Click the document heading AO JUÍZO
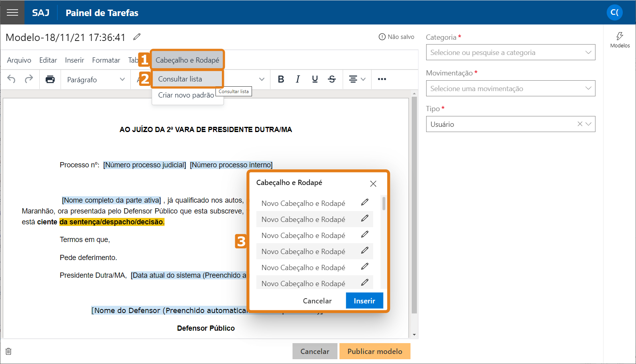 tap(206, 130)
